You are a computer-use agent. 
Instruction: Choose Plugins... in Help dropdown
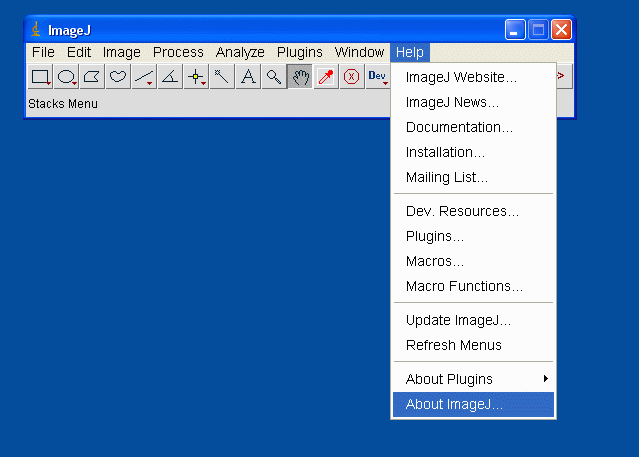pyautogui.click(x=473, y=236)
